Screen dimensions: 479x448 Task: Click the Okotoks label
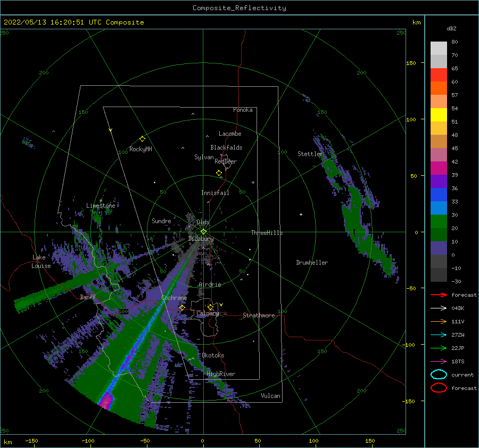(213, 355)
